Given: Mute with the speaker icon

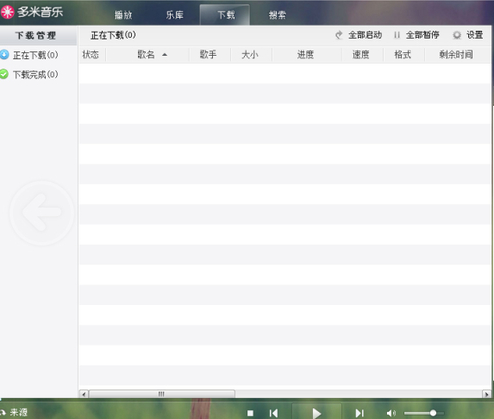Looking at the screenshot, I should pyautogui.click(x=391, y=413).
